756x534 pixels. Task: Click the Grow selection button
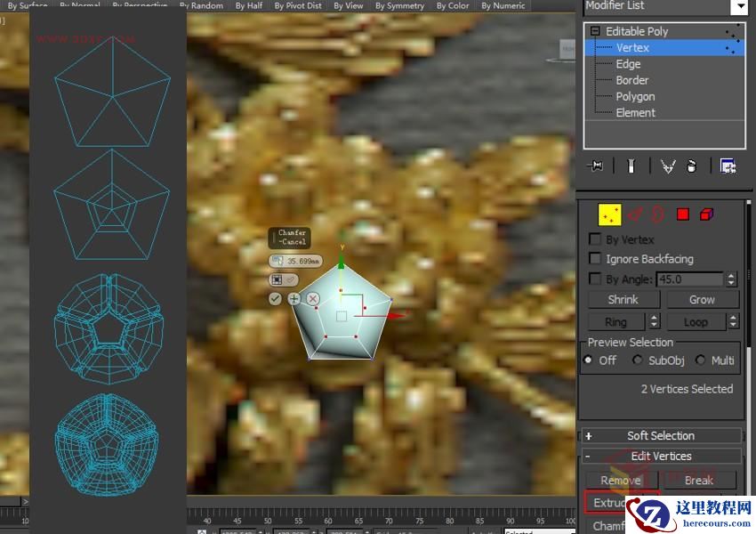(702, 299)
